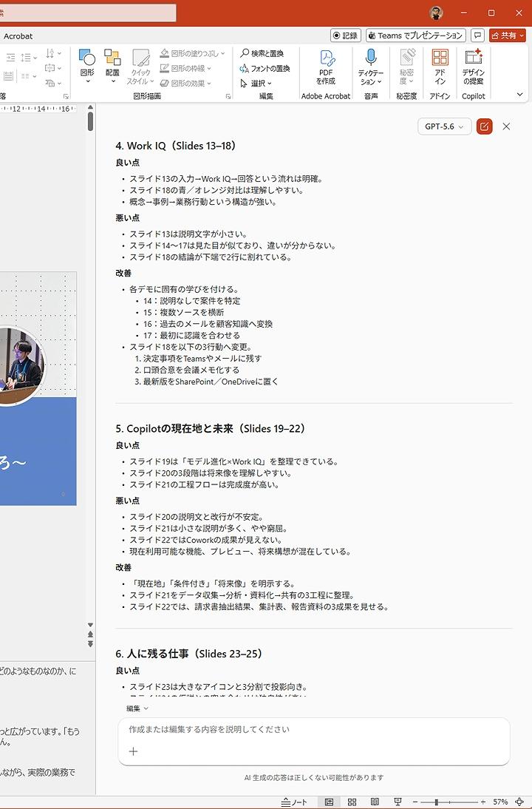Viewport: 532px width, 809px height.
Task: Open the 図形 shapes gallery
Action: pyautogui.click(x=87, y=66)
